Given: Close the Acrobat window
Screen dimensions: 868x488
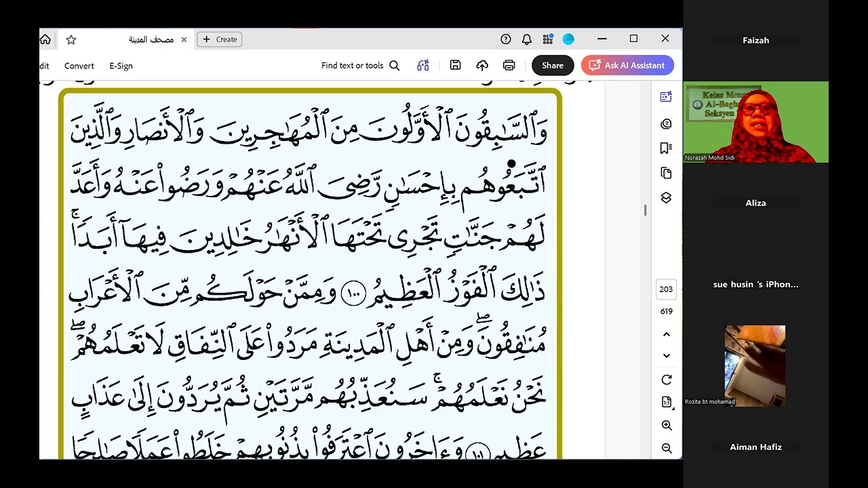Looking at the screenshot, I should pos(665,39).
